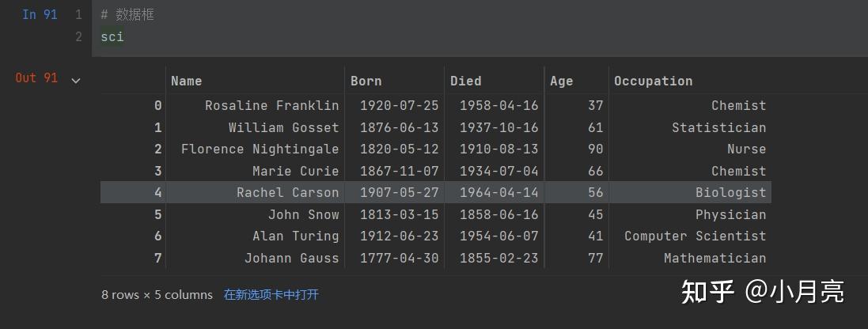Click the In 91 cell label
Image resolution: width=868 pixels, height=329 pixels.
click(x=40, y=14)
